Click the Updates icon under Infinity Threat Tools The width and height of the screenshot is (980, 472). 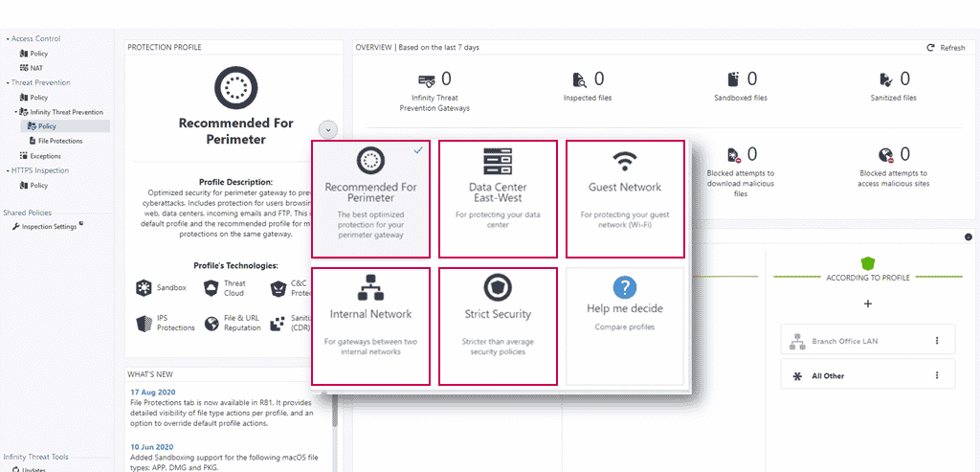click(x=16, y=469)
